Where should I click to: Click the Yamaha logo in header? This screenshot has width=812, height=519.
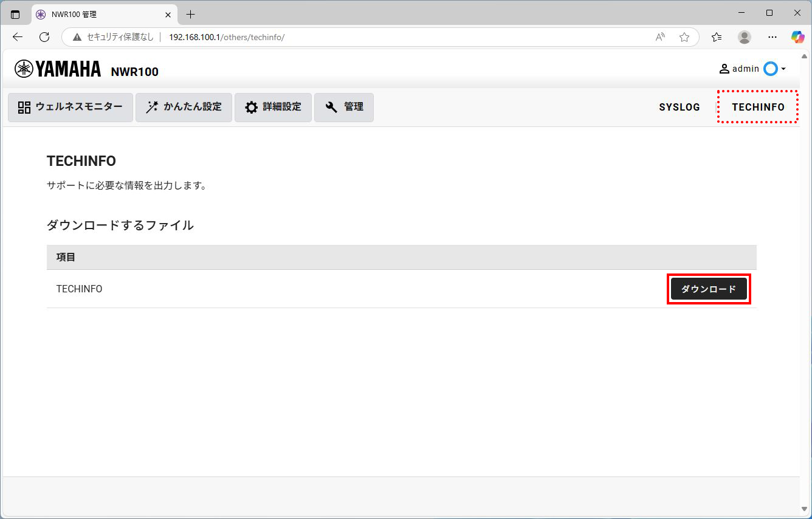(x=58, y=69)
